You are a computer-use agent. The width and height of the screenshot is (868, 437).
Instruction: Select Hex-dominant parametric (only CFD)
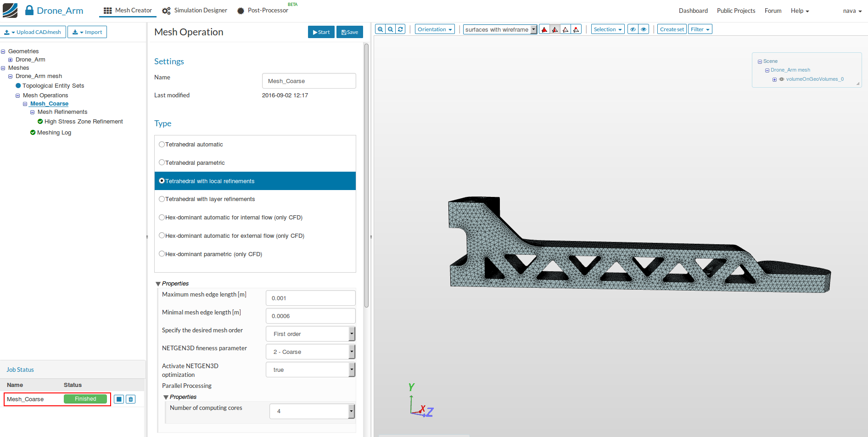[x=162, y=254]
